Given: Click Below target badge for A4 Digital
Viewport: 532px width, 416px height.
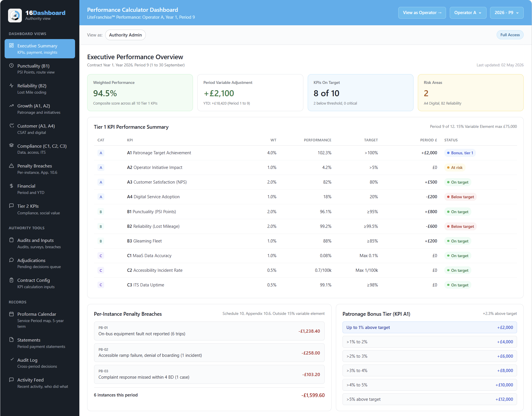Looking at the screenshot, I should pos(460,197).
